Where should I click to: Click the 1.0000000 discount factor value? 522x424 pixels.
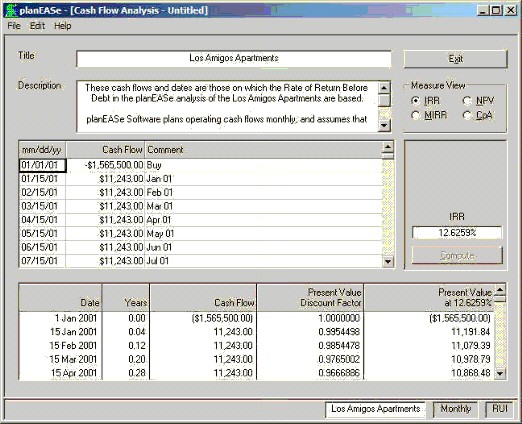click(x=339, y=318)
